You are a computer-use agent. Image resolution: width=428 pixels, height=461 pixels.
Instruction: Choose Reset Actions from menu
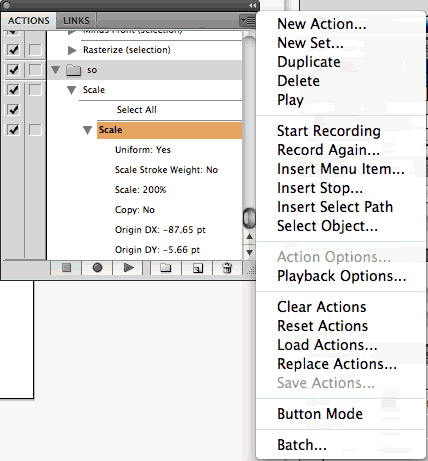323,326
